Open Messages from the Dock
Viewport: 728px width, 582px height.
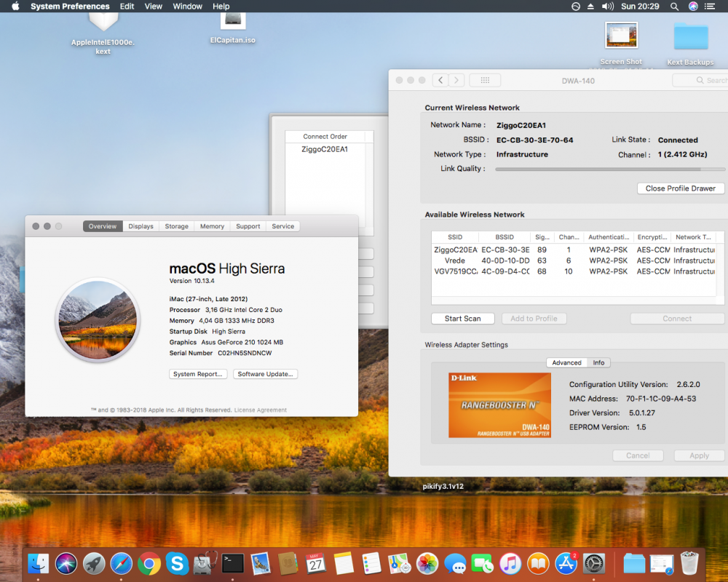pos(455,564)
